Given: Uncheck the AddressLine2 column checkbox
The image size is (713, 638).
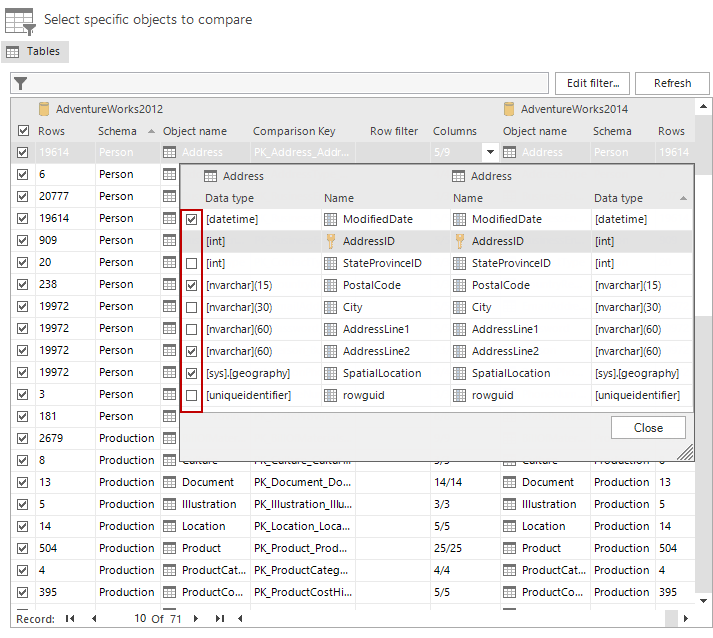Looking at the screenshot, I should coord(191,352).
